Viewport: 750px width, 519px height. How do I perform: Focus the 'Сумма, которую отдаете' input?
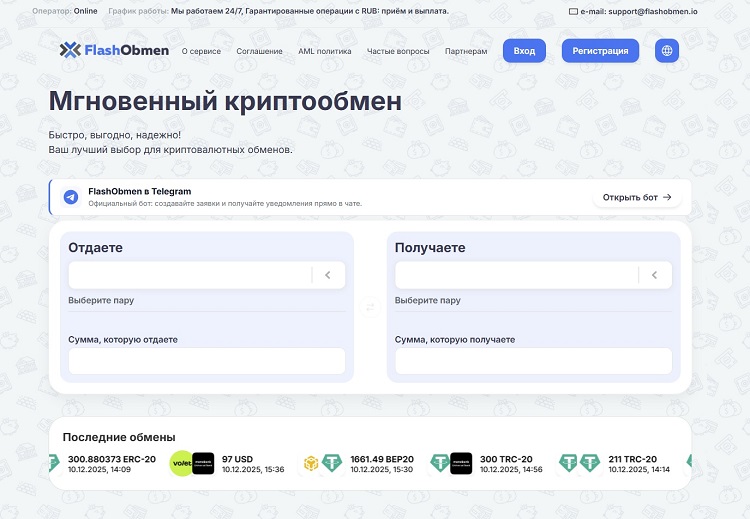pos(207,361)
